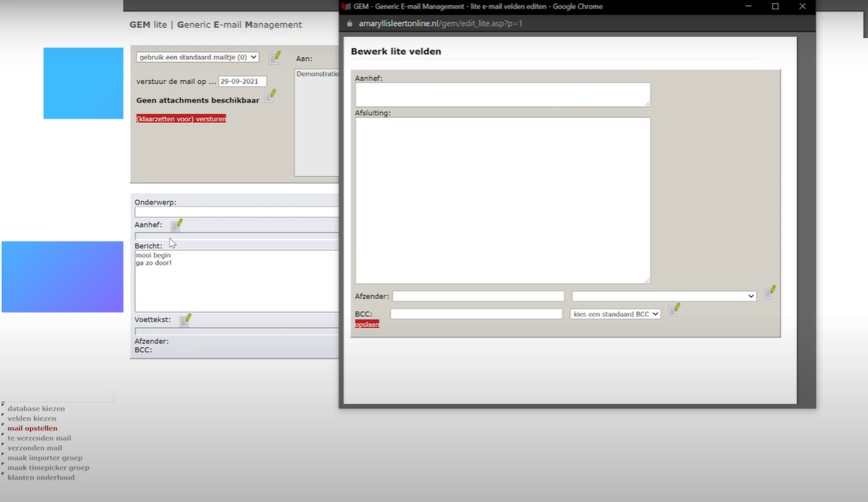
Task: Open the Aanhef edit icon in main form
Action: (x=176, y=225)
